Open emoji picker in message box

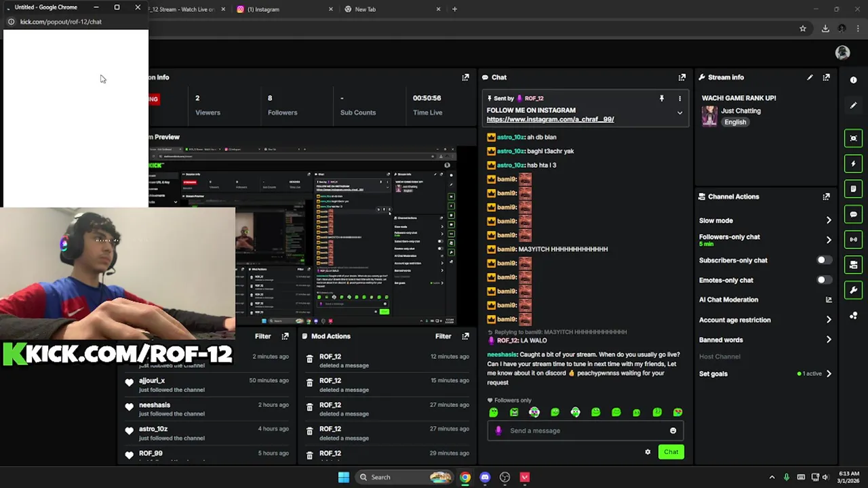673,430
